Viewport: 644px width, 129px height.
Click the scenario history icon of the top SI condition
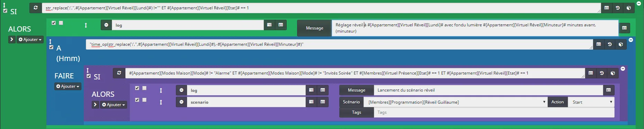pos(618,8)
